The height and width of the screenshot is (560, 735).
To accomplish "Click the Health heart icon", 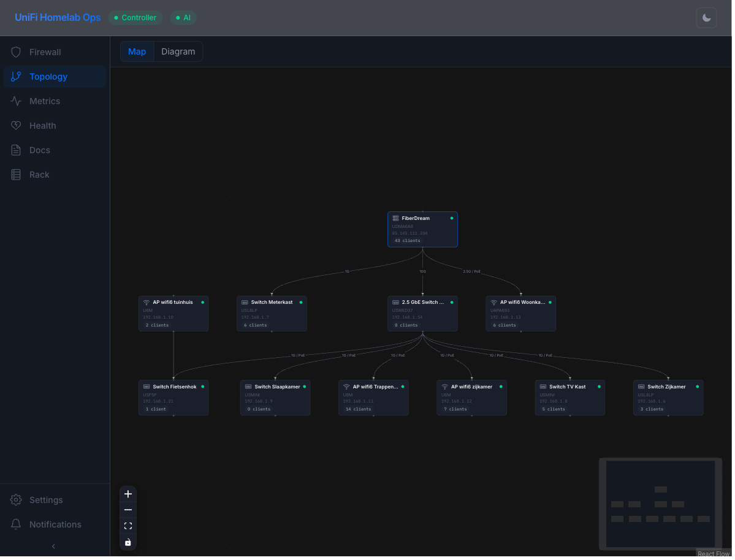I will [x=16, y=126].
